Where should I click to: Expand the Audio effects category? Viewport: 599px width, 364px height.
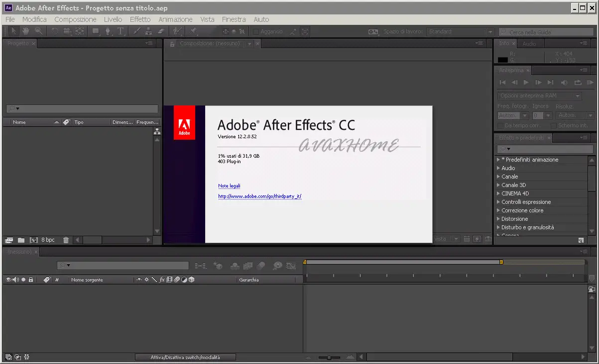(498, 168)
